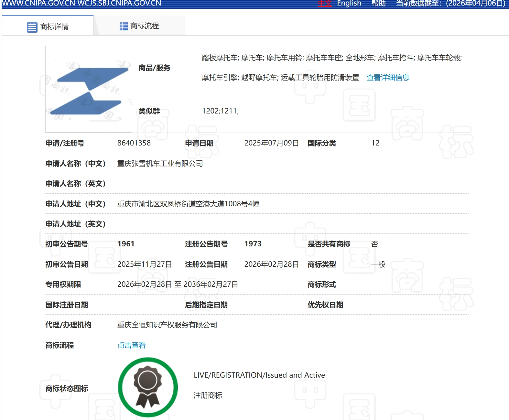The height and width of the screenshot is (420, 509).
Task: Click the 商标详情 list icon
Action: [32, 27]
